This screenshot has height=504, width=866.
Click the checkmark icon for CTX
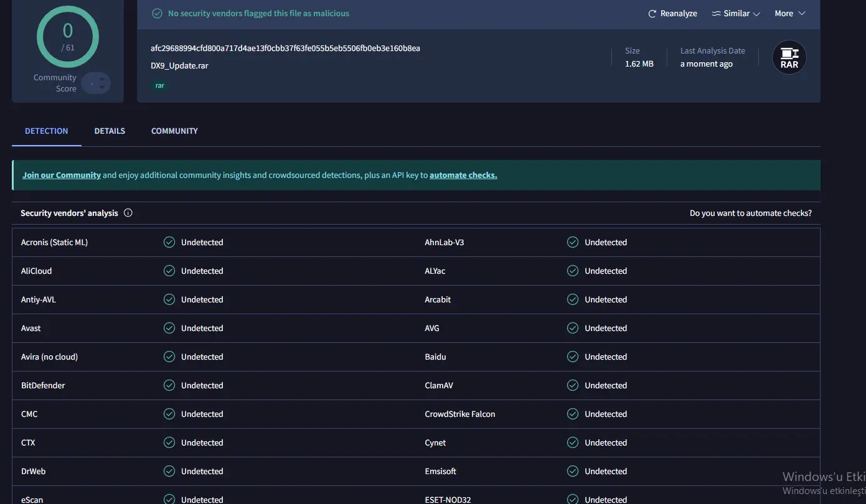click(x=169, y=442)
